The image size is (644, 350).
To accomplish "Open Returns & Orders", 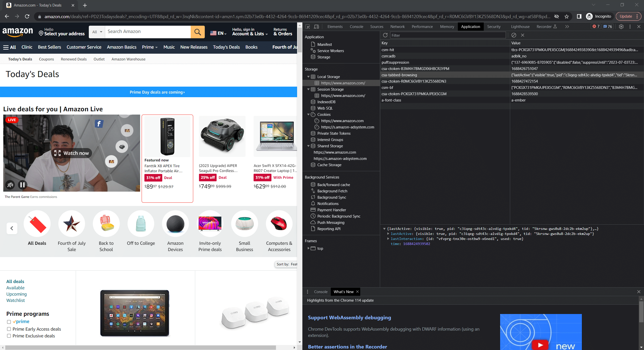I will [283, 32].
